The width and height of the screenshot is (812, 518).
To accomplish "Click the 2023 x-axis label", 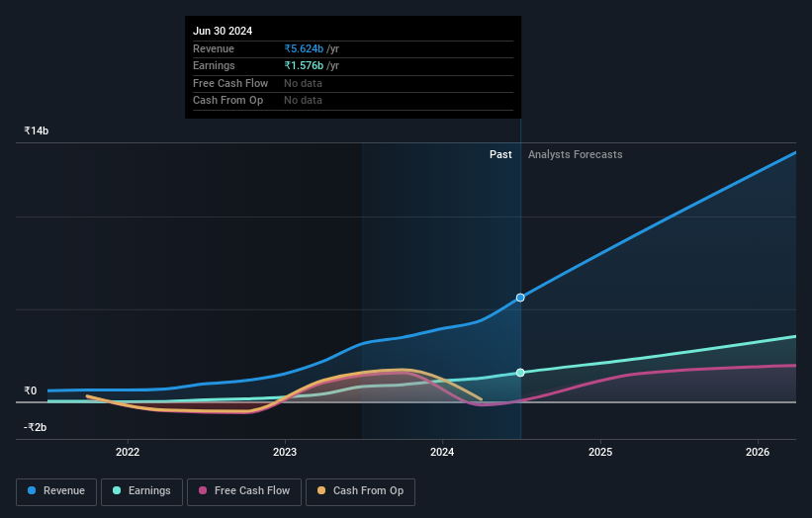I will tap(285, 453).
